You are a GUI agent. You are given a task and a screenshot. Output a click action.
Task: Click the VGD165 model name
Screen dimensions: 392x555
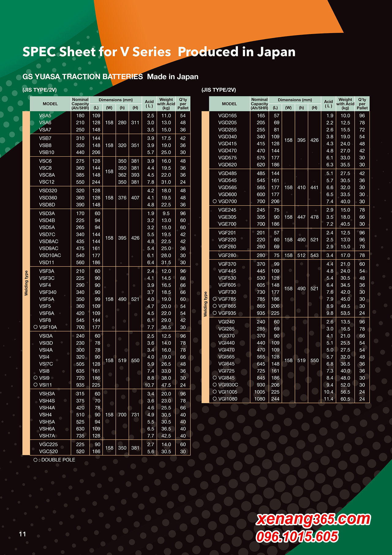tap(227, 116)
